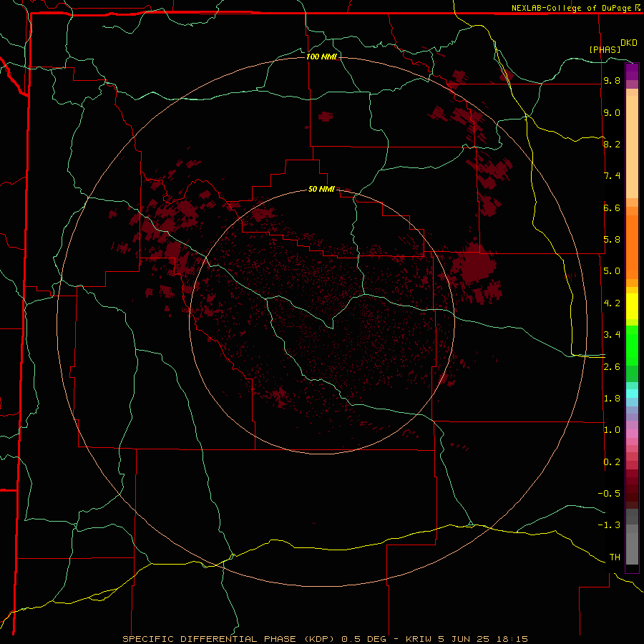Click the DKD label above color scale
Viewport: 644px width, 644px height.
pos(629,43)
